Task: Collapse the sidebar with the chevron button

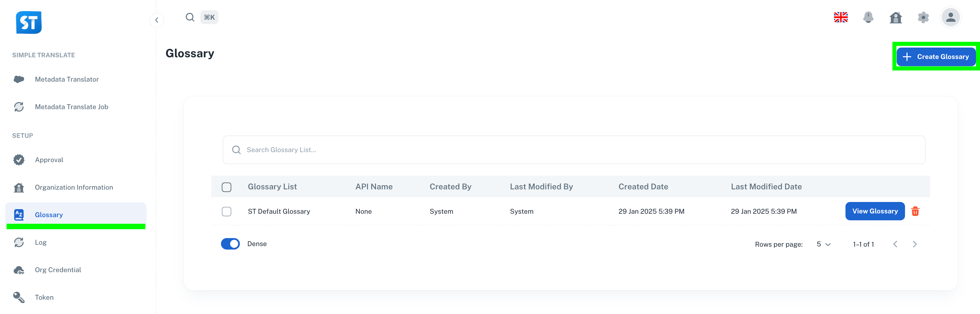Action: (x=157, y=20)
